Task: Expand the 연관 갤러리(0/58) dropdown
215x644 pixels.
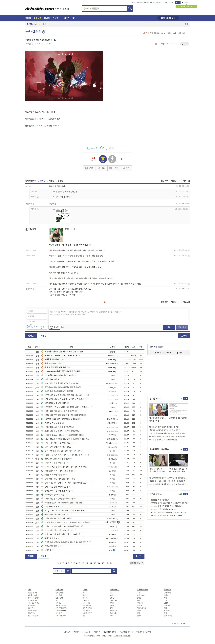Action: tap(157, 33)
